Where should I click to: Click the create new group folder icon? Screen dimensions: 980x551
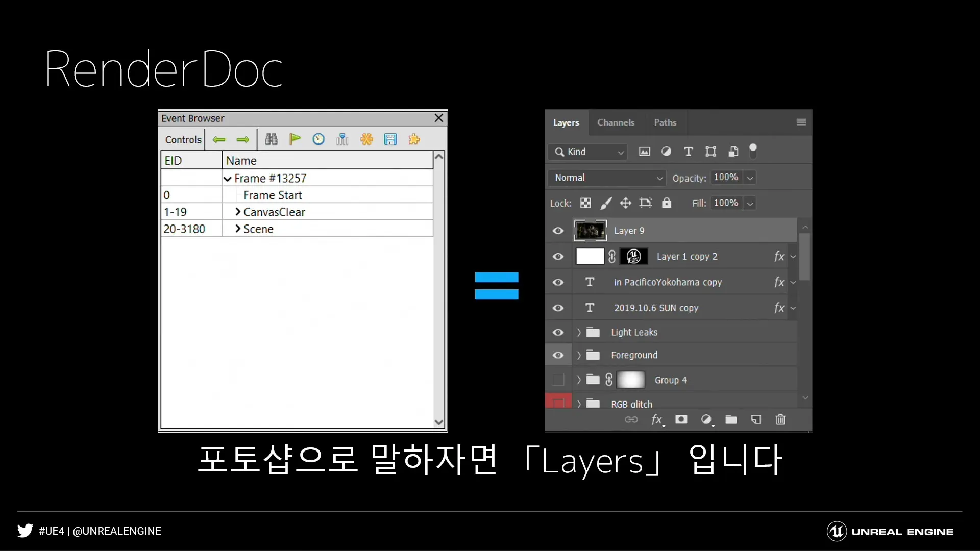[731, 419]
